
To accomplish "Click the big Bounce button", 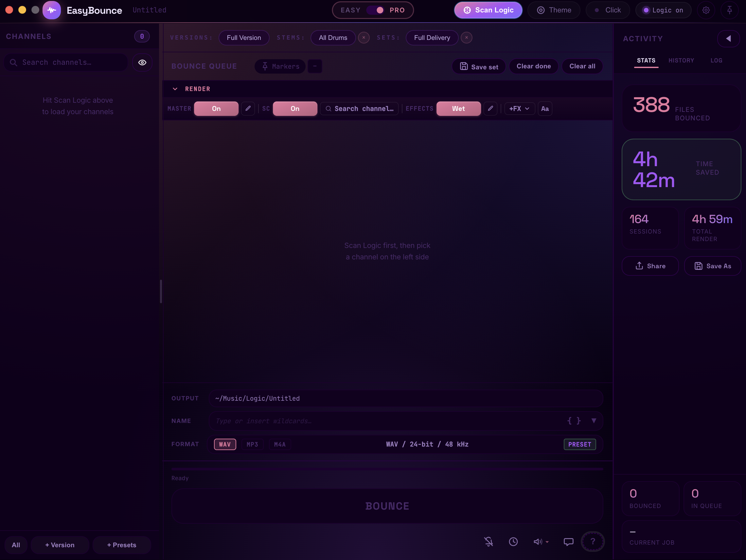I will (x=387, y=506).
